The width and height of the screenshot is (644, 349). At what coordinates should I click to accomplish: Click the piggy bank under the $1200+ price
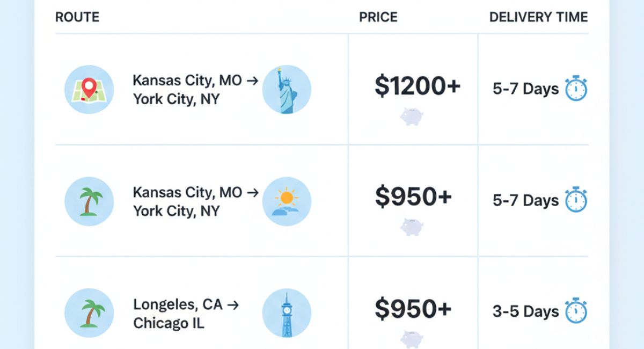[x=412, y=116]
